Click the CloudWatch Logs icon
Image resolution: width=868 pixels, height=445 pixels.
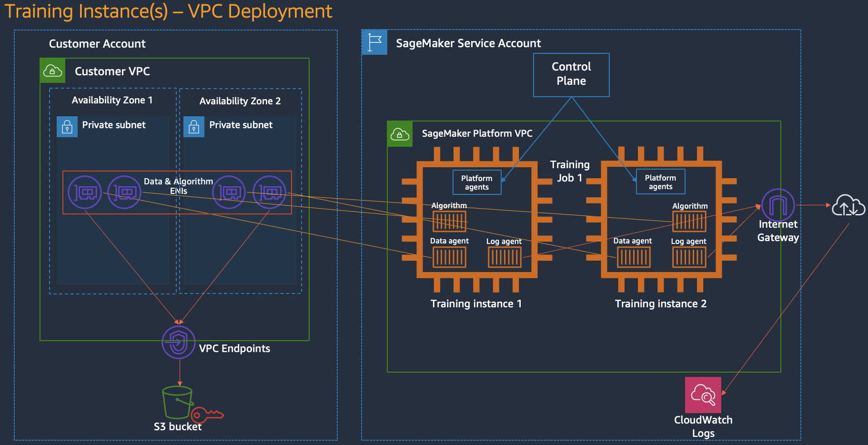pyautogui.click(x=703, y=395)
